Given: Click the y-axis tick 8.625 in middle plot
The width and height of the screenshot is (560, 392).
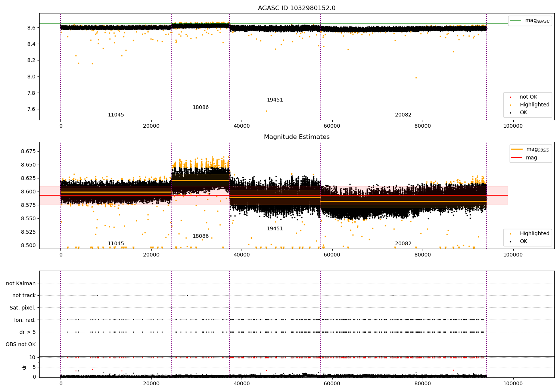Looking at the screenshot, I should (x=28, y=178).
